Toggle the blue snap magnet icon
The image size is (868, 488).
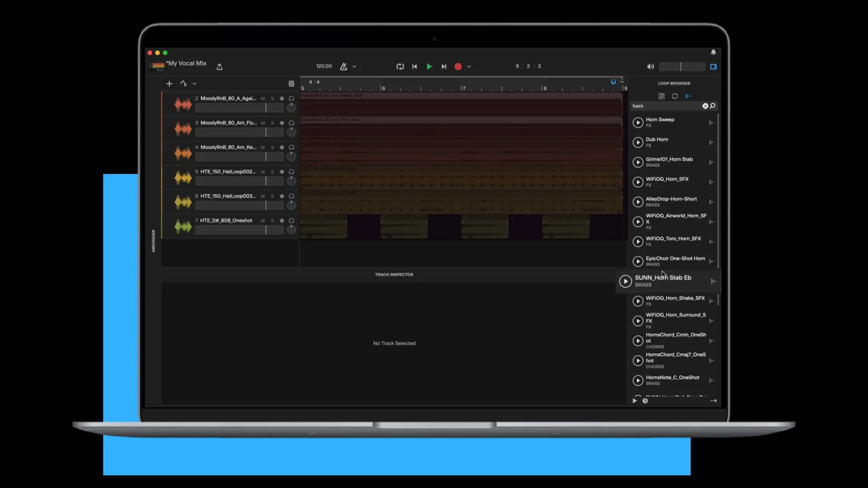[x=613, y=82]
